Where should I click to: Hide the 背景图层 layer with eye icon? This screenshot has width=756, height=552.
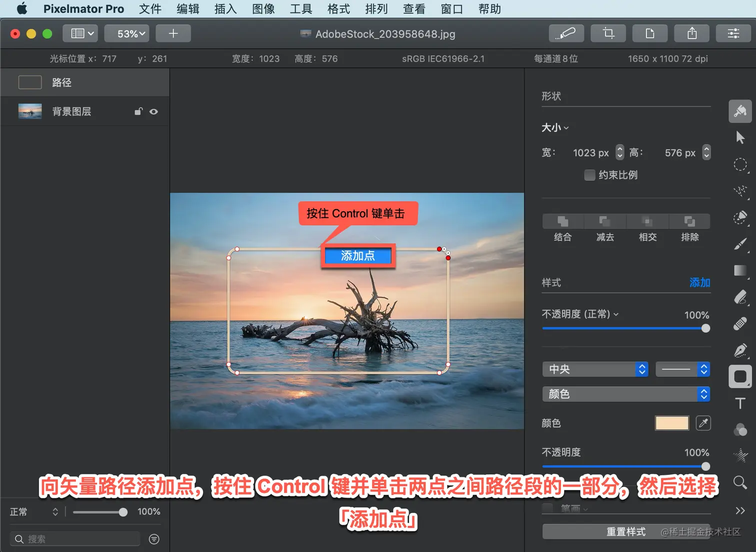pyautogui.click(x=154, y=112)
